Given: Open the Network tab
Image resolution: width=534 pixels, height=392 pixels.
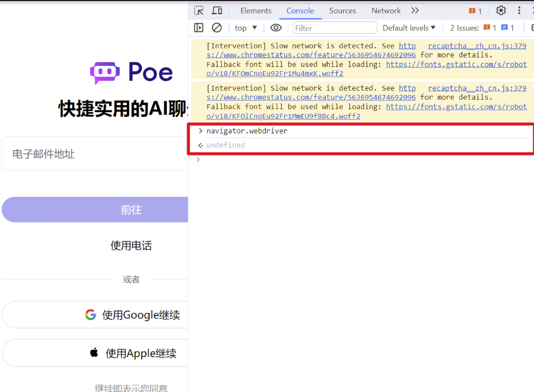Looking at the screenshot, I should tap(386, 11).
